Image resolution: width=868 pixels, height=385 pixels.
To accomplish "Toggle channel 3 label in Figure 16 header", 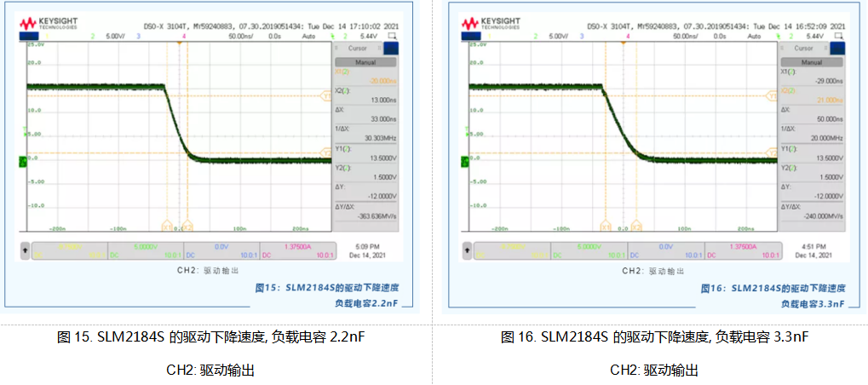I will pyautogui.click(x=583, y=36).
